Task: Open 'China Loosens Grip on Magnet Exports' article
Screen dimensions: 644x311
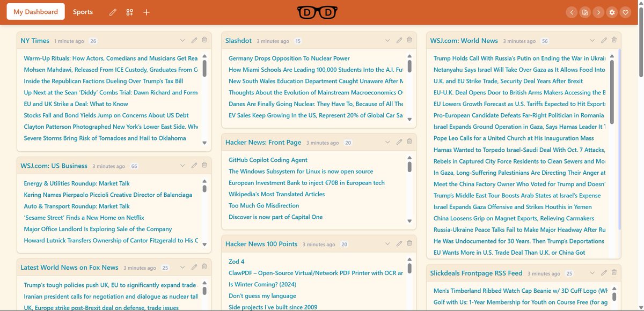Action: (514, 218)
